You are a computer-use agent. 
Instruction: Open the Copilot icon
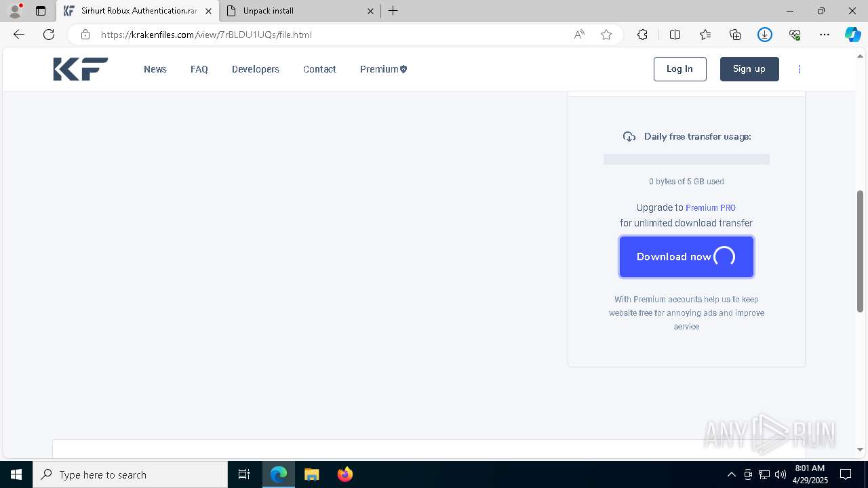coord(852,35)
